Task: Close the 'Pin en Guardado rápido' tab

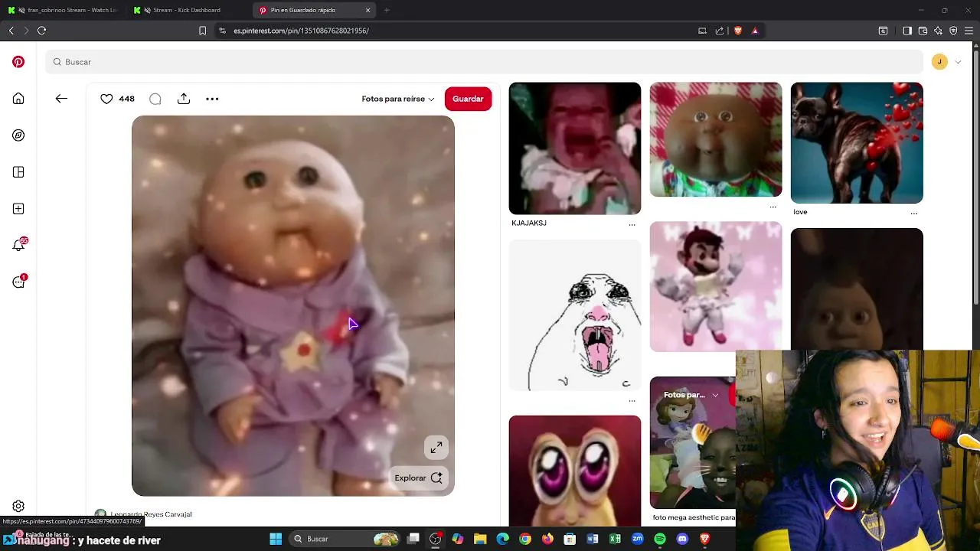Action: click(367, 10)
